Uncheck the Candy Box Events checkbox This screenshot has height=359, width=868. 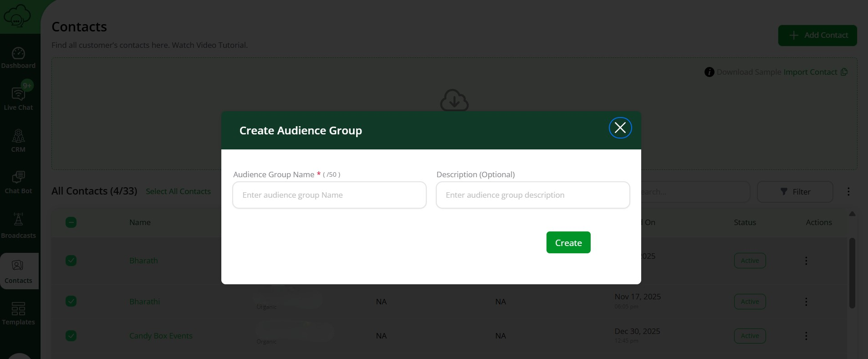[71, 336]
